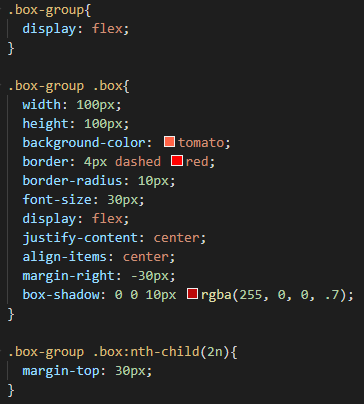364x404 pixels.
Task: Click the '.box-group{' selector at the top
Action: (49, 10)
